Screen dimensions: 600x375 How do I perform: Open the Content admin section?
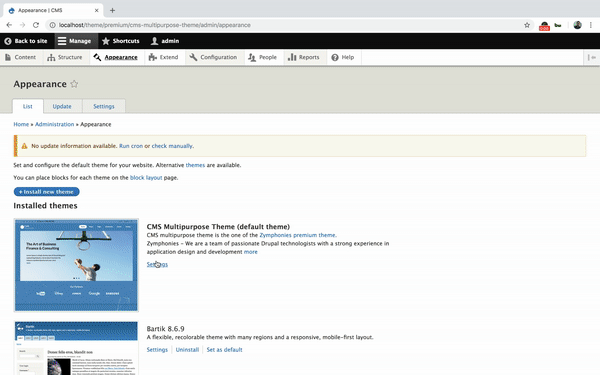(21, 57)
